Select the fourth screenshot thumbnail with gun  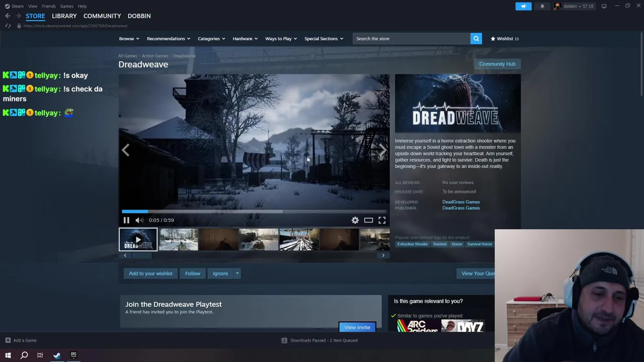click(259, 239)
